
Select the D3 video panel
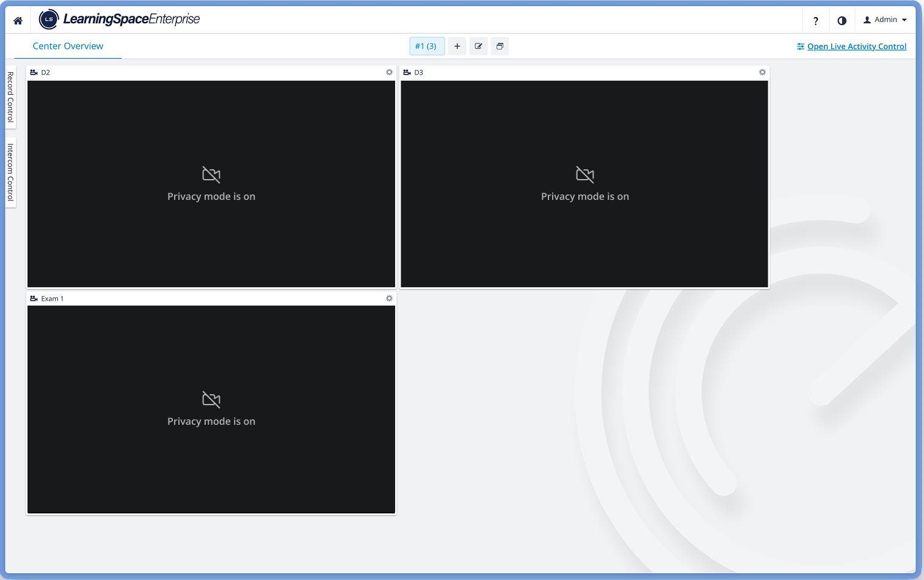click(584, 183)
